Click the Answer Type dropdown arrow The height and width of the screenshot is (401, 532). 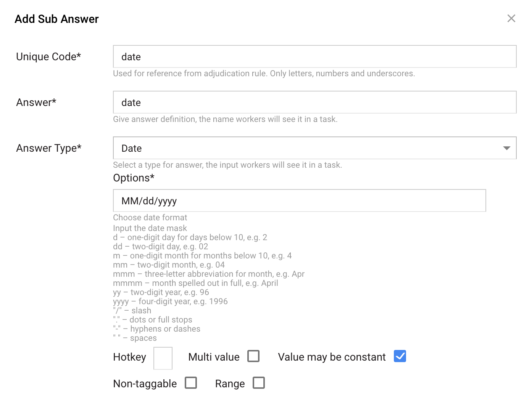tap(507, 148)
